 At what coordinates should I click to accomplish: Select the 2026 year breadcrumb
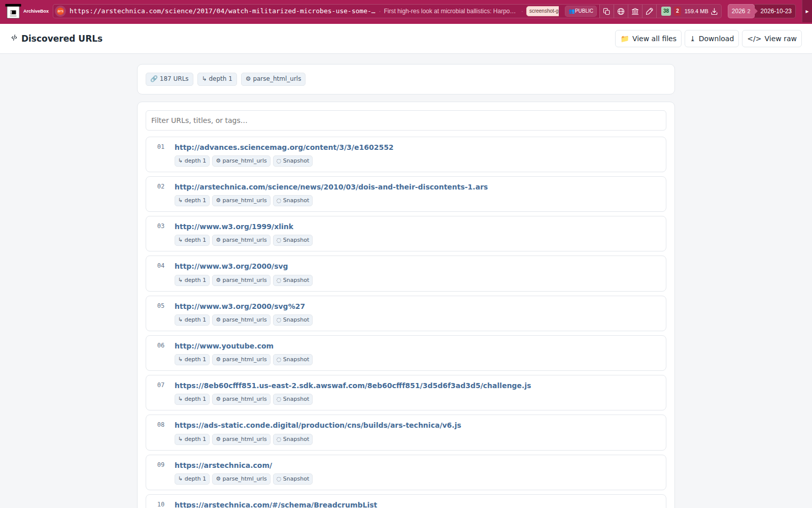tap(740, 11)
